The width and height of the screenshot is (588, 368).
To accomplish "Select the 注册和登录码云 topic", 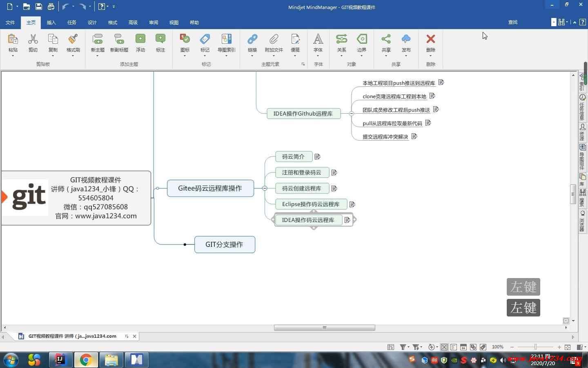I will 302,173.
